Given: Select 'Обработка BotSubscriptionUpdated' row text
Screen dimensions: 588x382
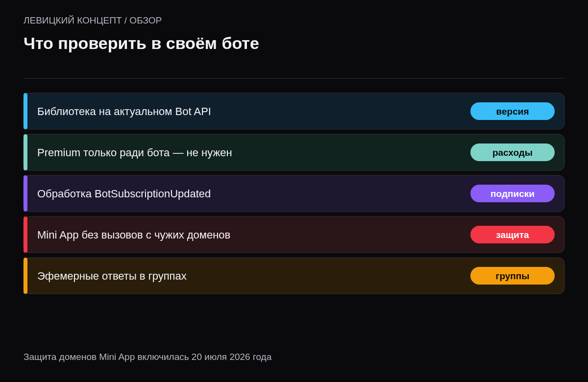Looking at the screenshot, I should tap(124, 194).
